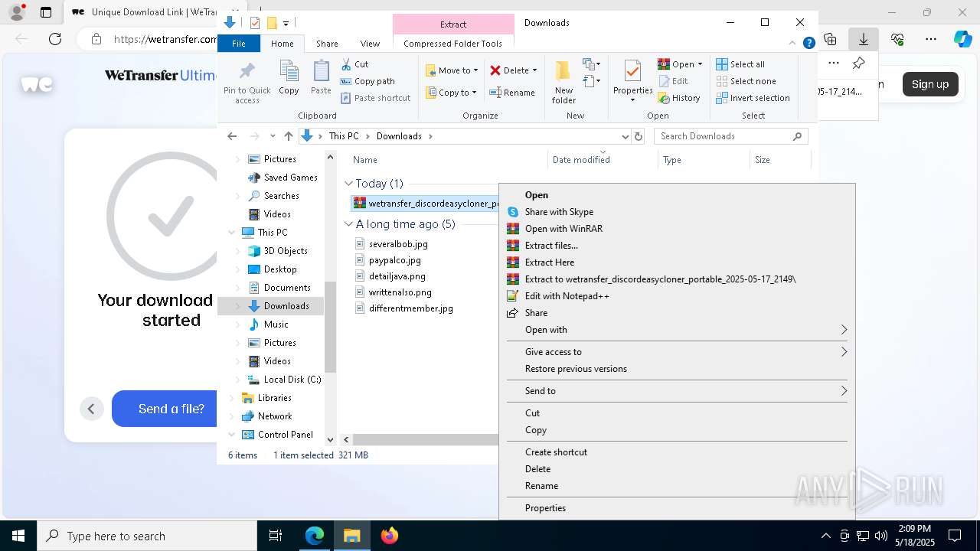Screen dimensions: 980x551
Task: Collapse the This PC tree node
Action: [232, 233]
